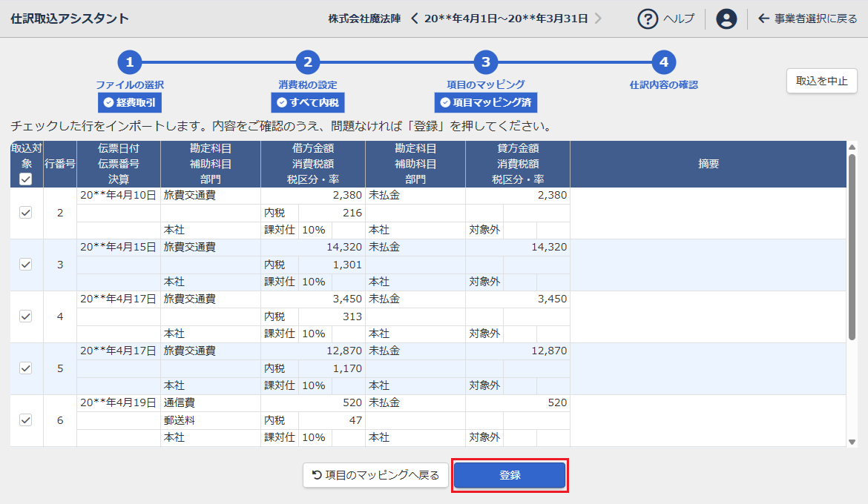868x504 pixels.
Task: Click the scrollbar down arrow in table
Action: pos(852,442)
